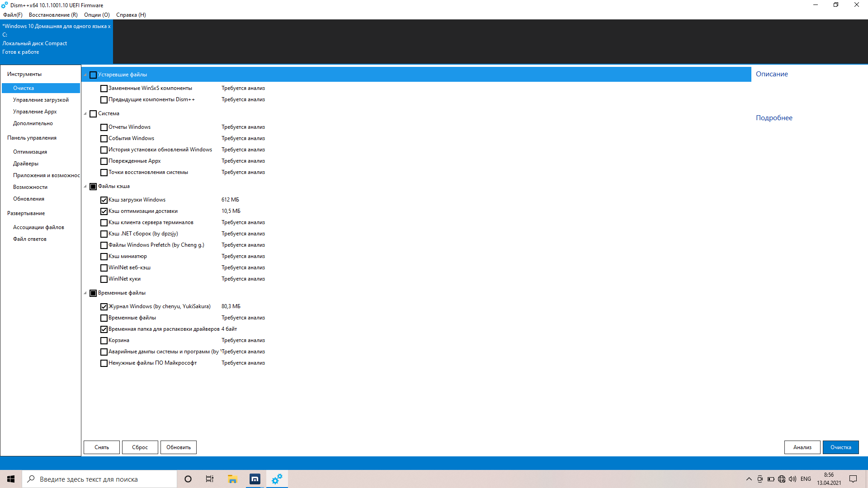Open Task View on the taskbar
868x488 pixels.
210,479
